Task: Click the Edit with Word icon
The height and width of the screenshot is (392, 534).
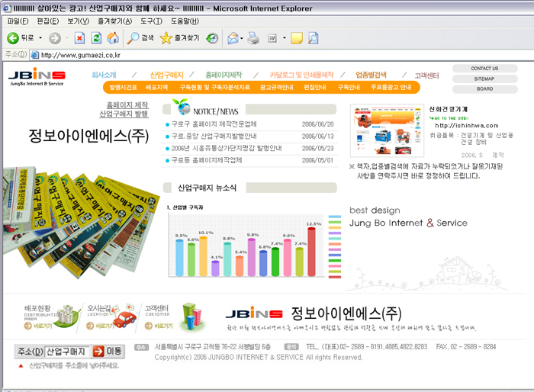Action: [x=272, y=38]
